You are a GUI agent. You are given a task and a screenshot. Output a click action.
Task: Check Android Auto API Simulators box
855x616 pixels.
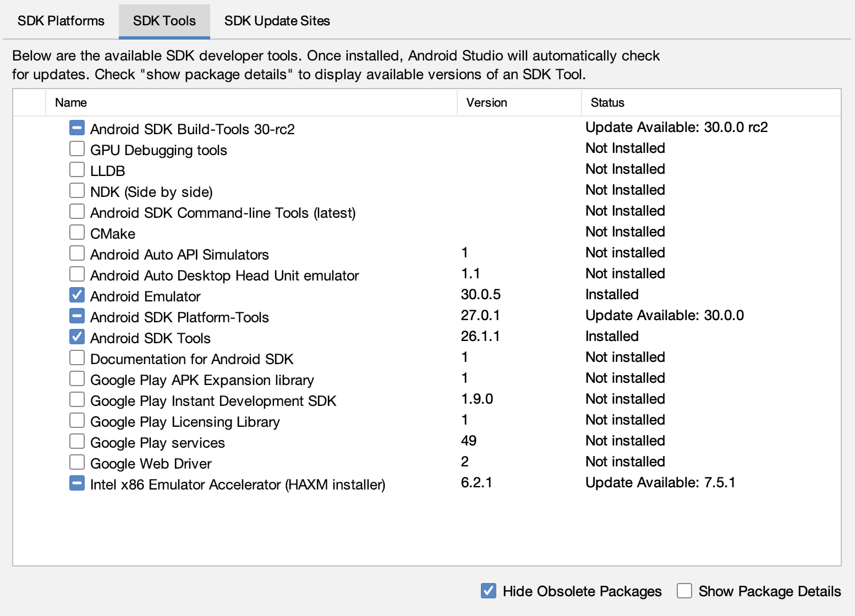point(77,254)
